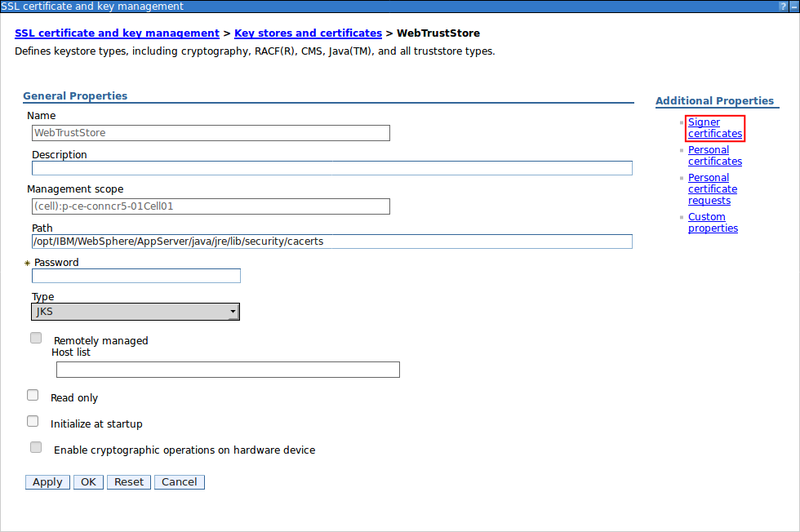This screenshot has width=800, height=532.
Task: Click the WebTrustStore breadcrumb text
Action: [x=438, y=33]
